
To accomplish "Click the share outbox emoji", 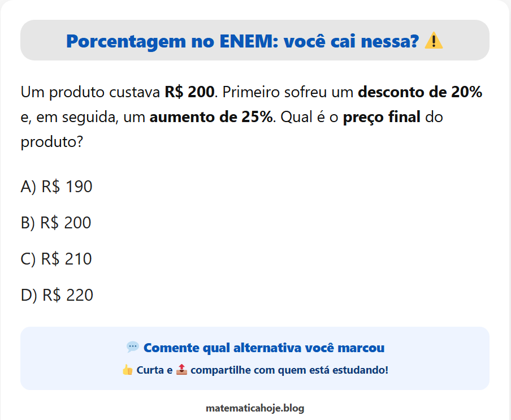I will [181, 370].
